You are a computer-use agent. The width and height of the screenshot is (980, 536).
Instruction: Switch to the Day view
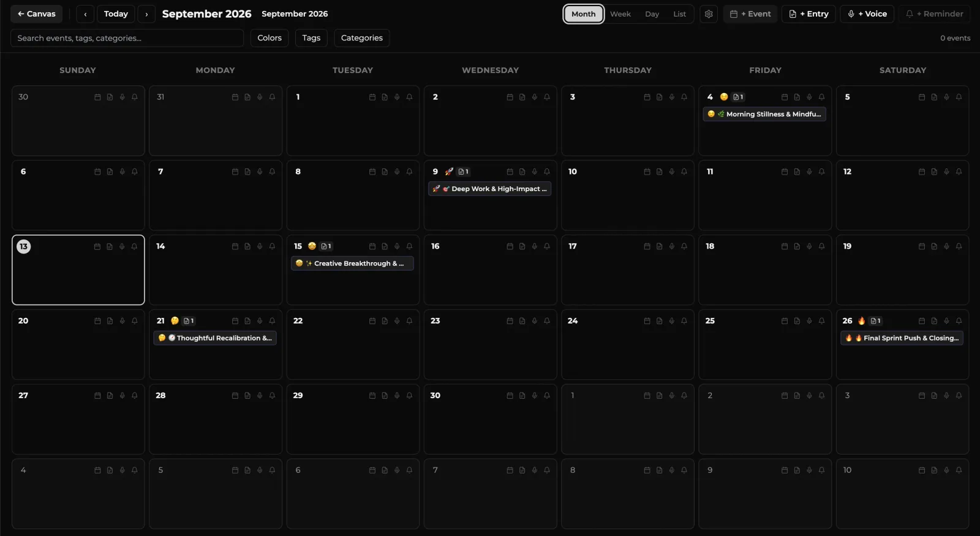click(652, 14)
